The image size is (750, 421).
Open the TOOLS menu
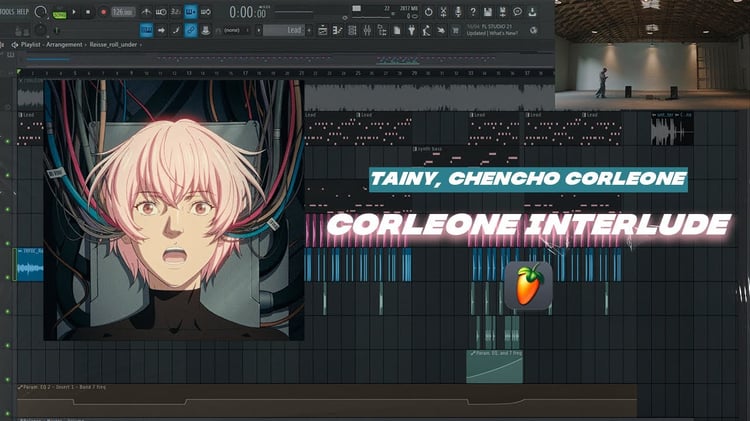[x=7, y=11]
